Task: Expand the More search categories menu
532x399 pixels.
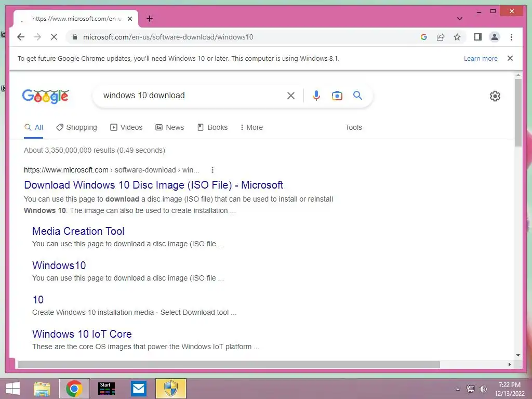Action: click(251, 128)
